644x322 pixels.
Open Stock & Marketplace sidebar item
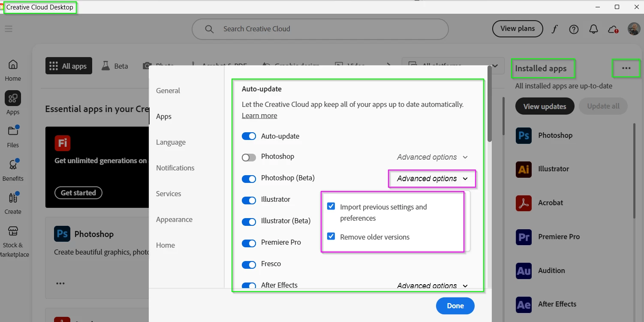click(x=13, y=241)
